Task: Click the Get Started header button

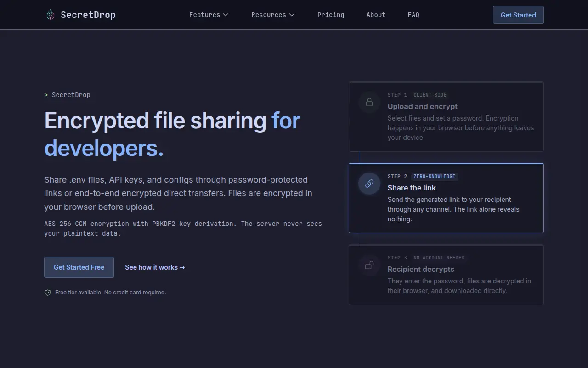Action: 518,15
